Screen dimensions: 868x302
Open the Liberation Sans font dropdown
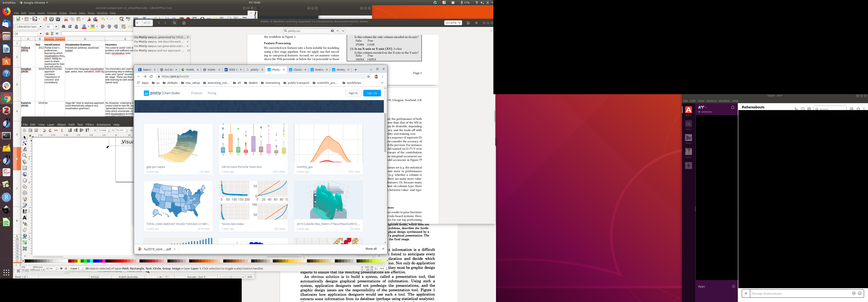click(40, 27)
